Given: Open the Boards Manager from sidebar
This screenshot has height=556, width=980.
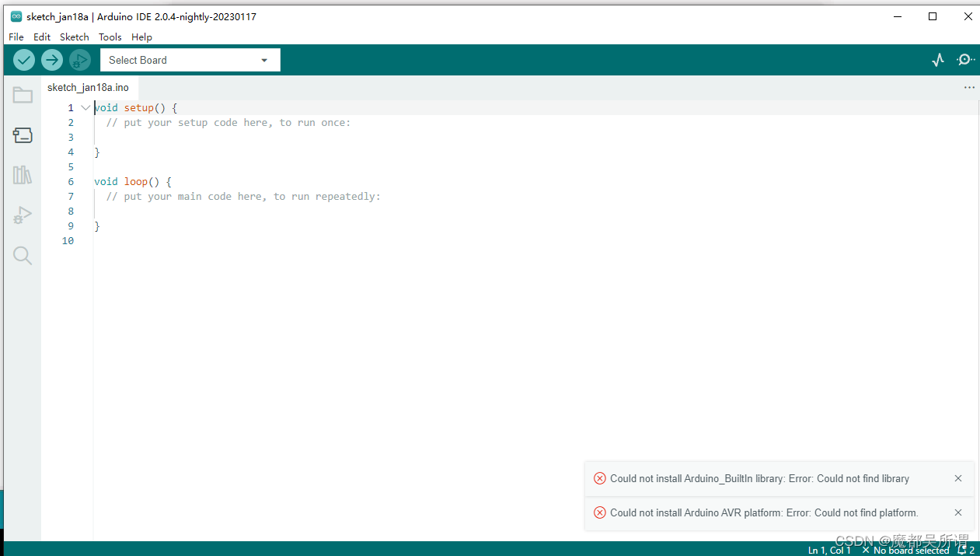Looking at the screenshot, I should pos(22,135).
